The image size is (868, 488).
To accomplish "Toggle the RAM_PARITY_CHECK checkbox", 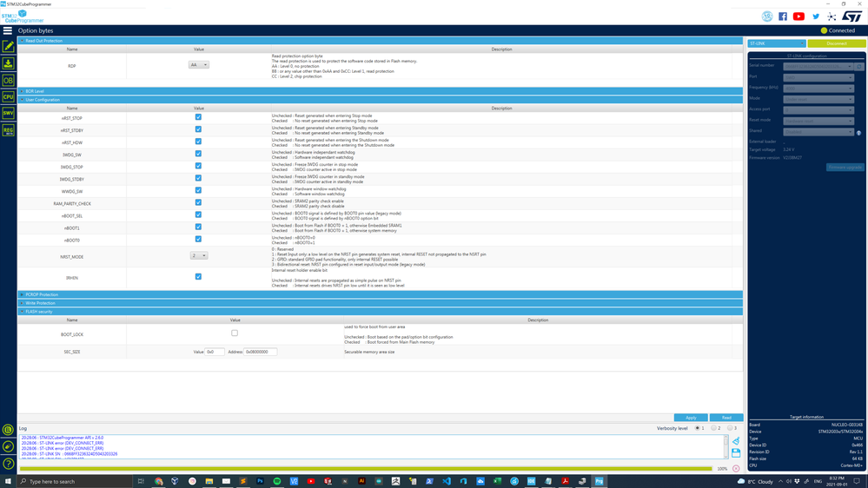I will (x=198, y=202).
